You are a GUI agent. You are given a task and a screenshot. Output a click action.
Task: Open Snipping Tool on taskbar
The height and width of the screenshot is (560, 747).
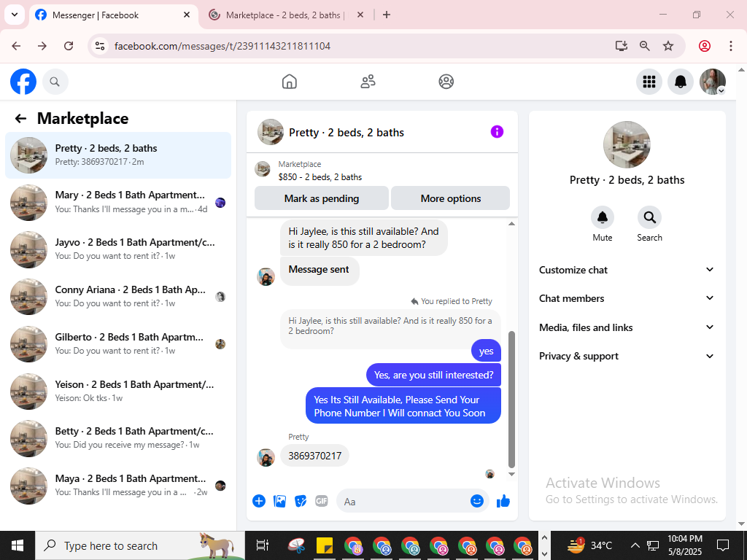pyautogui.click(x=296, y=545)
